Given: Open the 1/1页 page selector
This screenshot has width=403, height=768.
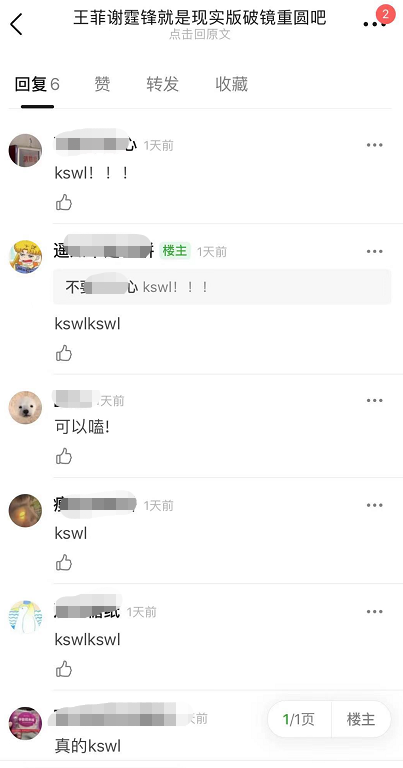Looking at the screenshot, I should [299, 719].
